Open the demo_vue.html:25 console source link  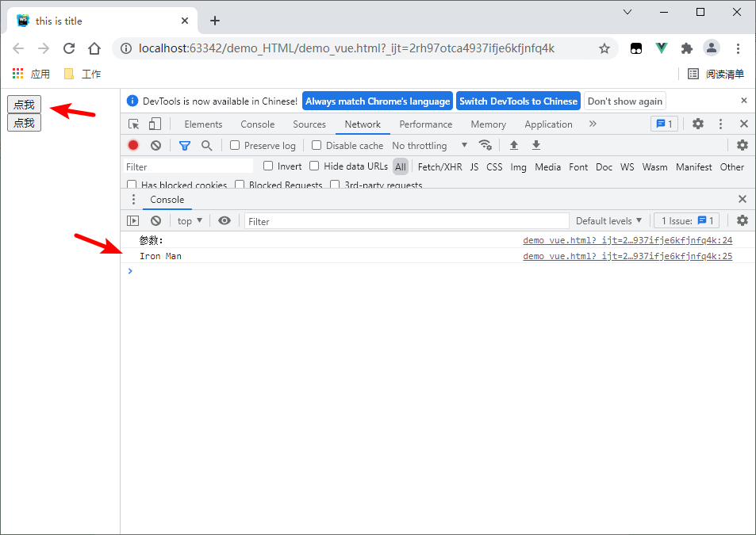626,255
